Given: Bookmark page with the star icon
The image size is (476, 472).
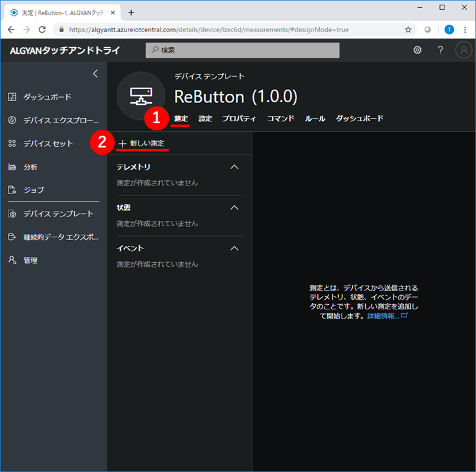Looking at the screenshot, I should 408,29.
